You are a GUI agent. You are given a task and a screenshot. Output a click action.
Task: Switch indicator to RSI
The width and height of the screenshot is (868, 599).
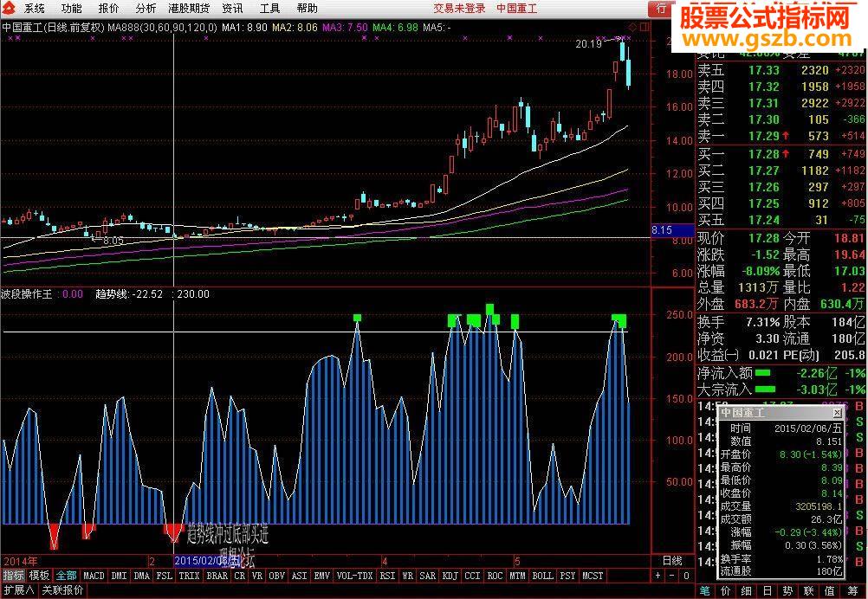(x=387, y=576)
